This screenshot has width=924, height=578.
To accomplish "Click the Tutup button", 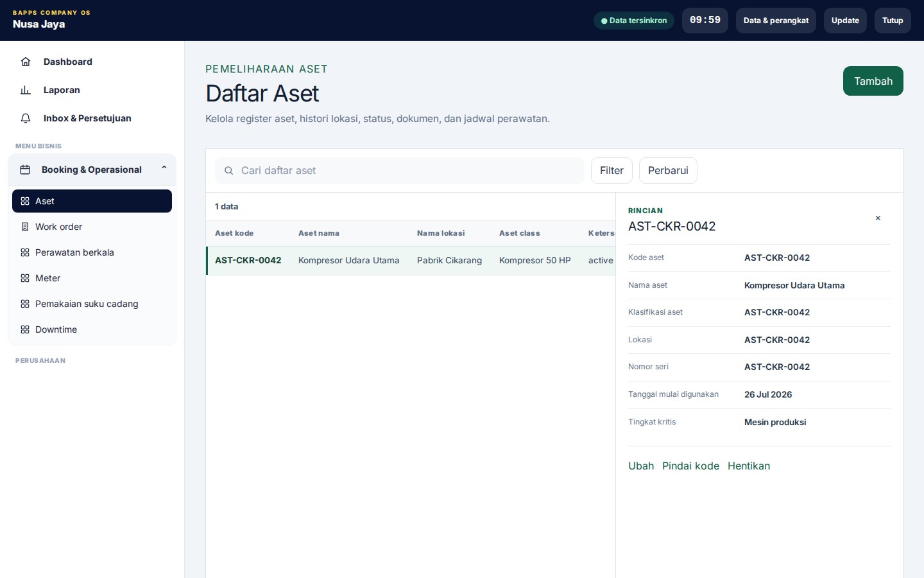I will coord(893,21).
